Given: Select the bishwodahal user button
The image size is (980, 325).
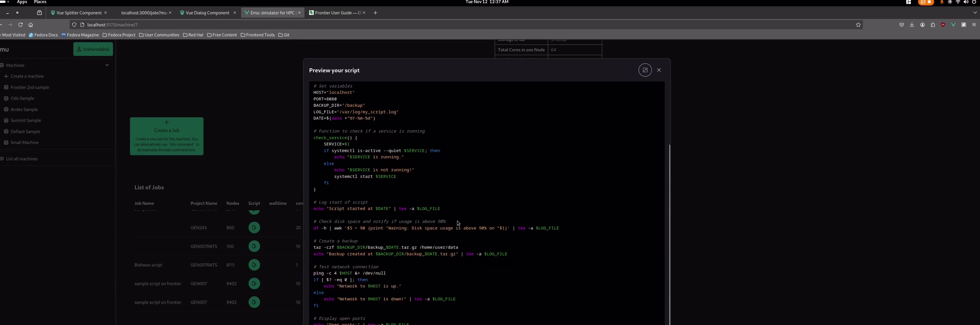Looking at the screenshot, I should (x=93, y=49).
